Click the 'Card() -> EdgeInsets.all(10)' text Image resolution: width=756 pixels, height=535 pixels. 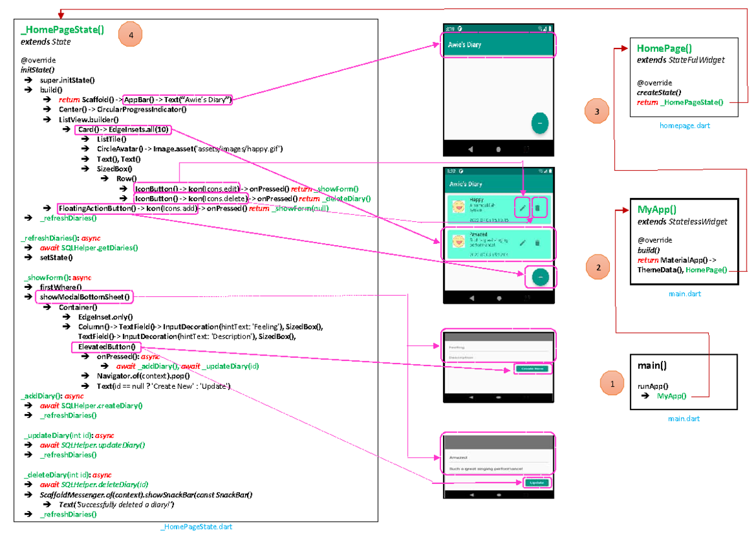[123, 129]
